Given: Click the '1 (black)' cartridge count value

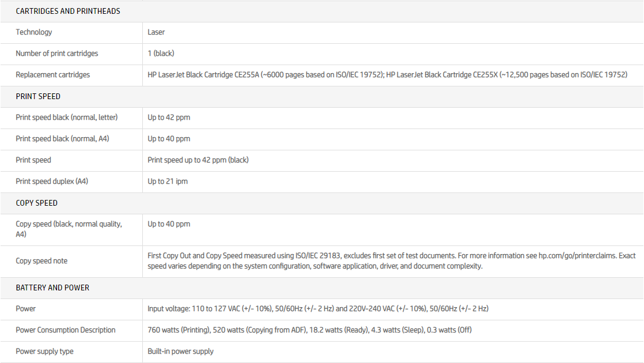Looking at the screenshot, I should click(161, 54).
